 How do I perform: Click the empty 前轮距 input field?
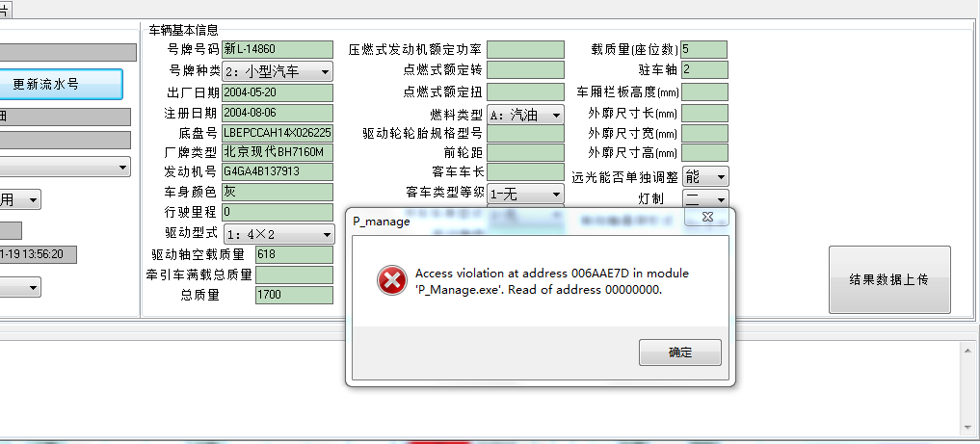pyautogui.click(x=525, y=153)
